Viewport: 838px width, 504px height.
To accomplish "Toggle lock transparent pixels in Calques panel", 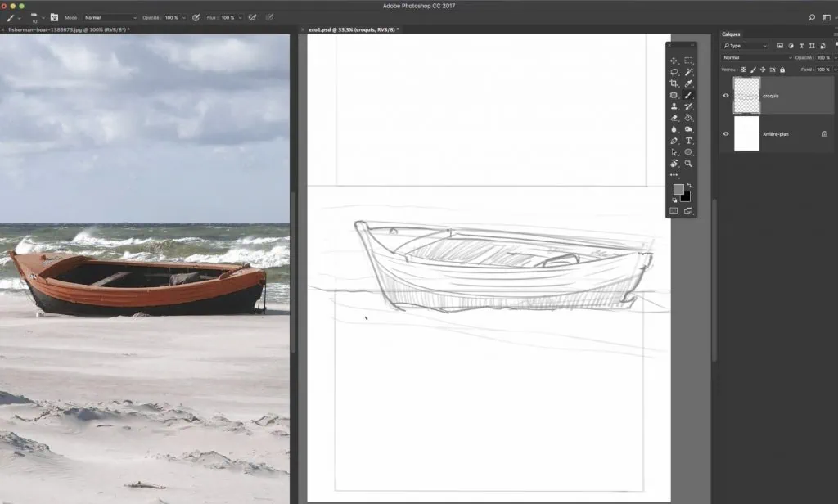I will [744, 70].
